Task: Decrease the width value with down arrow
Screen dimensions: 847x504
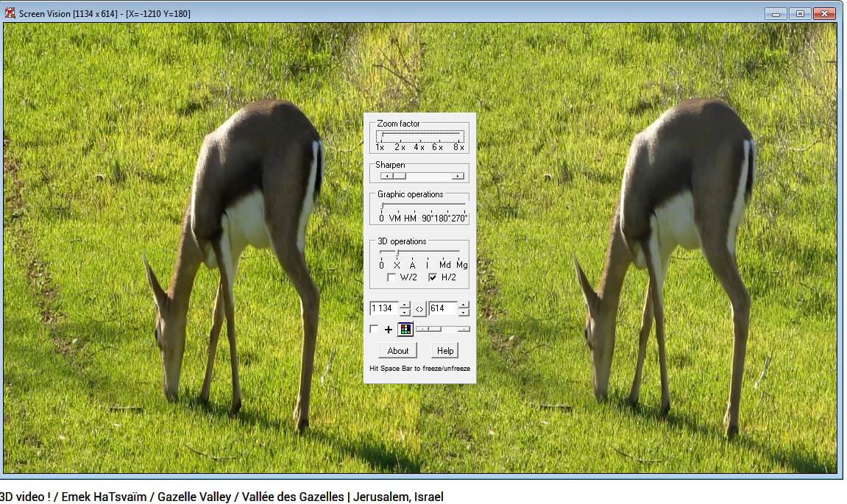Action: pyautogui.click(x=405, y=312)
